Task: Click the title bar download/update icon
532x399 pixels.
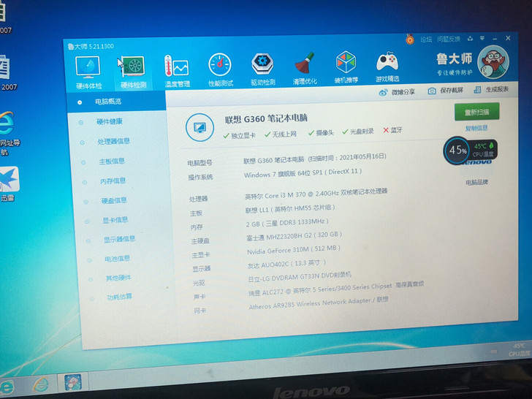Action: [470, 38]
